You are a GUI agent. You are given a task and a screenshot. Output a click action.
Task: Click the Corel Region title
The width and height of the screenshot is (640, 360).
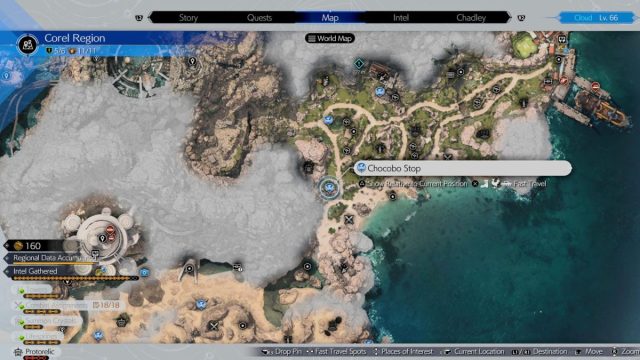coord(75,38)
